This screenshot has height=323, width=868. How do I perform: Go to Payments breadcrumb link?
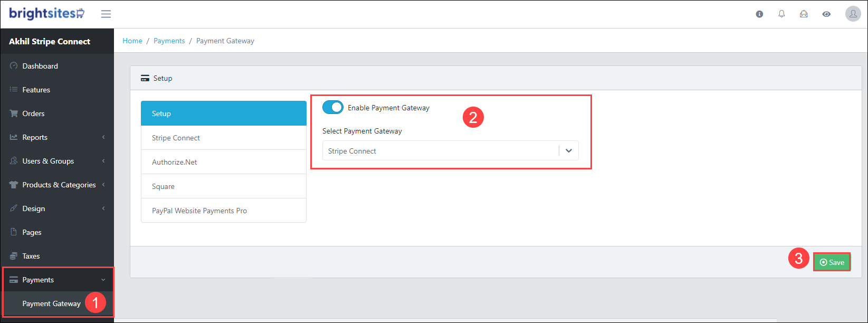click(169, 41)
